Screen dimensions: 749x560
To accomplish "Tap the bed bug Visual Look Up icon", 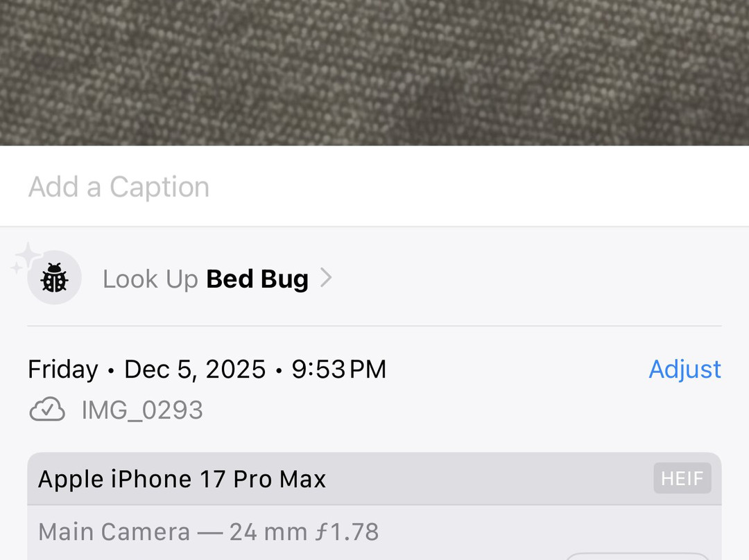I will point(54,278).
